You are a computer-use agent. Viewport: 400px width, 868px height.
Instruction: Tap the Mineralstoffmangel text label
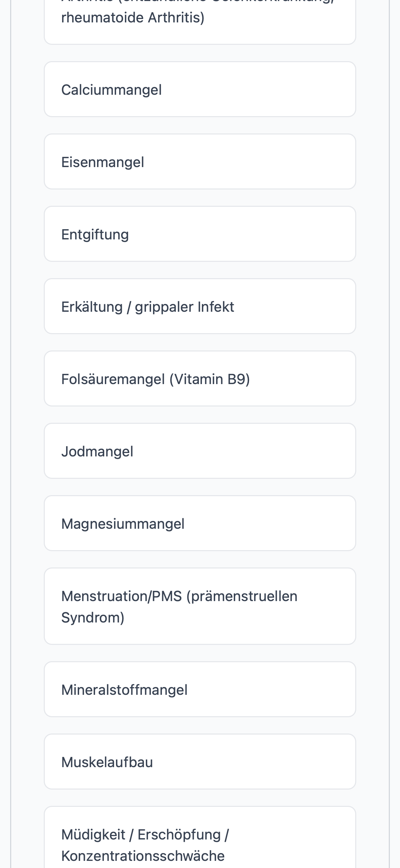coord(124,690)
